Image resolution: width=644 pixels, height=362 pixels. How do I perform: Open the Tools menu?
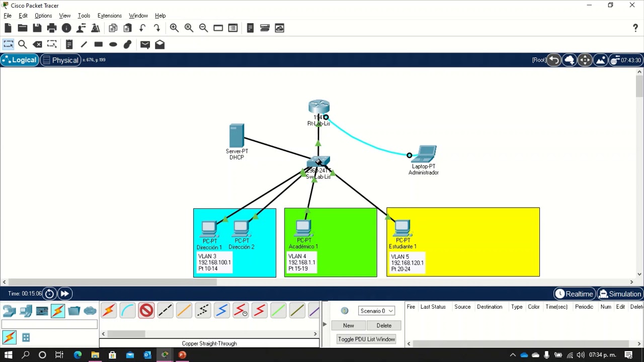[84, 16]
